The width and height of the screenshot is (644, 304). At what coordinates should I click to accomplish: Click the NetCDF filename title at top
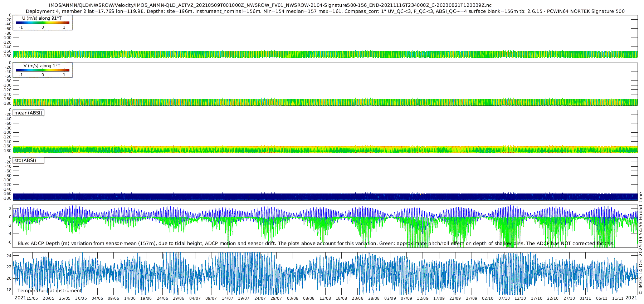pyautogui.click(x=270, y=5)
